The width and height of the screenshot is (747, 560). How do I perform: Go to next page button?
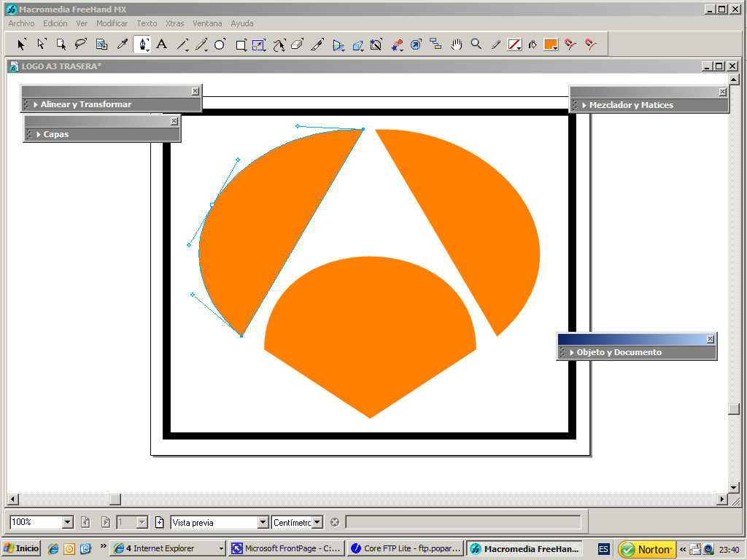106,522
